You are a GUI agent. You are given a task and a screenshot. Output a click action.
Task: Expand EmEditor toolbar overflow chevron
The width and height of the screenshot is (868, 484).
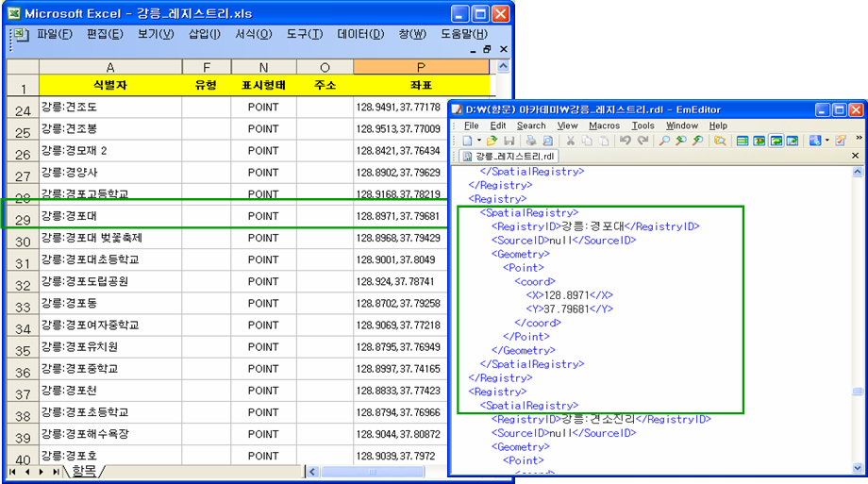point(859,138)
